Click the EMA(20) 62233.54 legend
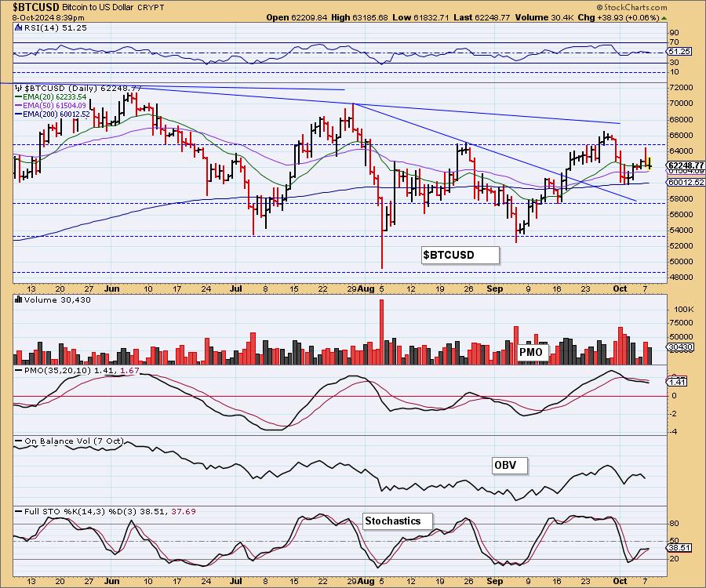The height and width of the screenshot is (588, 706). coord(51,96)
